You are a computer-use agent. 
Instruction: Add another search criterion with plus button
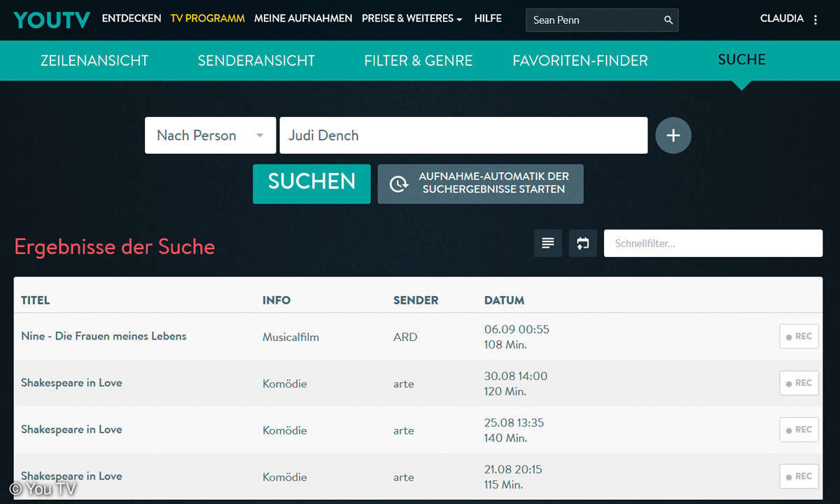pyautogui.click(x=673, y=136)
